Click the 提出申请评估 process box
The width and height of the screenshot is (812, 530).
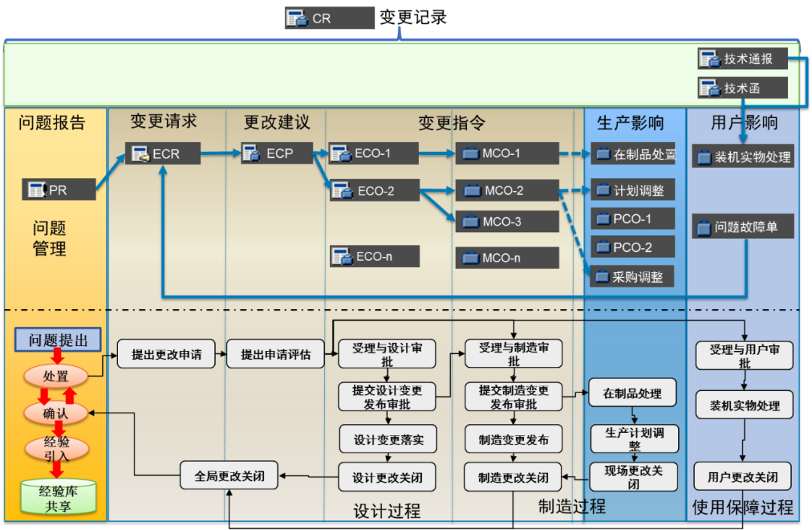pos(275,354)
